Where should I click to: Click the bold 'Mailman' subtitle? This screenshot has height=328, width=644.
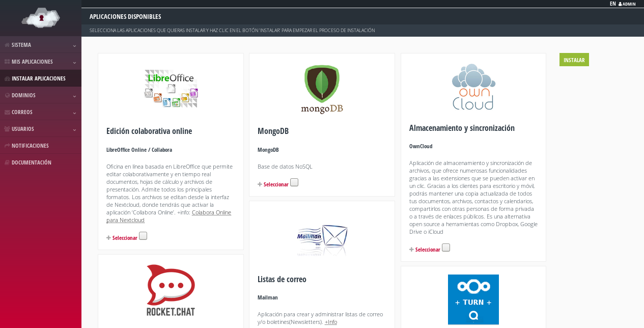(x=268, y=297)
